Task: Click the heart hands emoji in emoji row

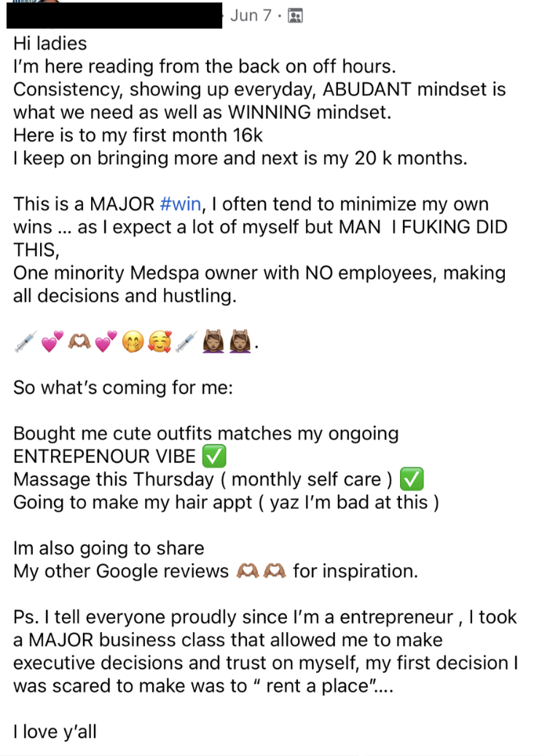Action: coord(79,341)
